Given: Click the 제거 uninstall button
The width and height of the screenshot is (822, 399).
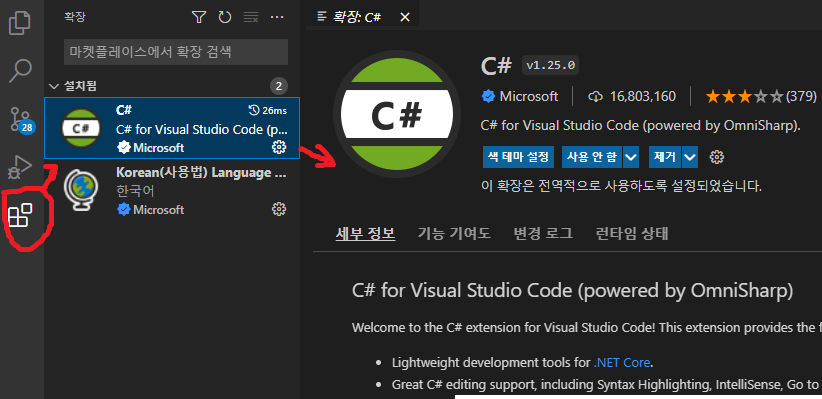Looking at the screenshot, I should pyautogui.click(x=665, y=157).
